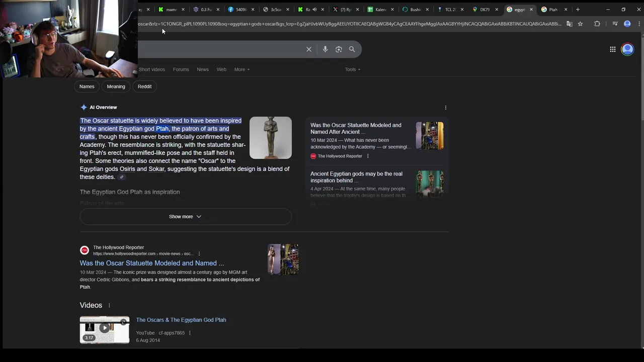Open more options for Hollywood Reporter result
Image resolution: width=644 pixels, height=362 pixels.
tap(199, 254)
